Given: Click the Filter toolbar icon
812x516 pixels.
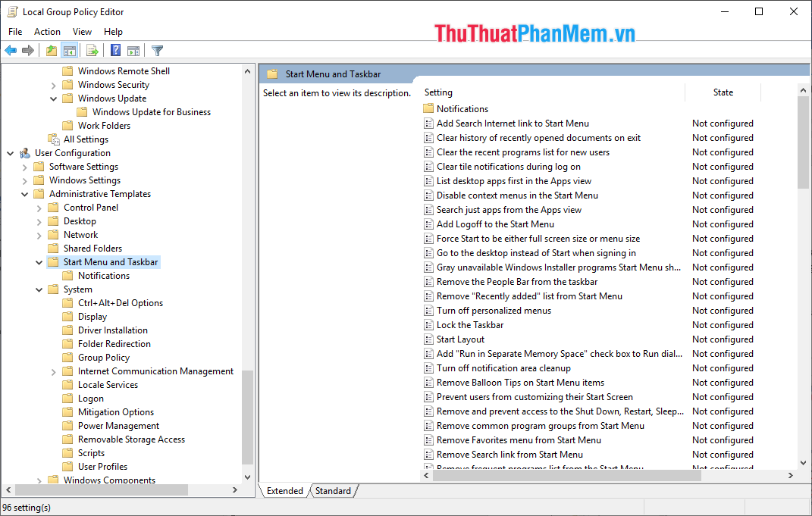Looking at the screenshot, I should coord(157,50).
